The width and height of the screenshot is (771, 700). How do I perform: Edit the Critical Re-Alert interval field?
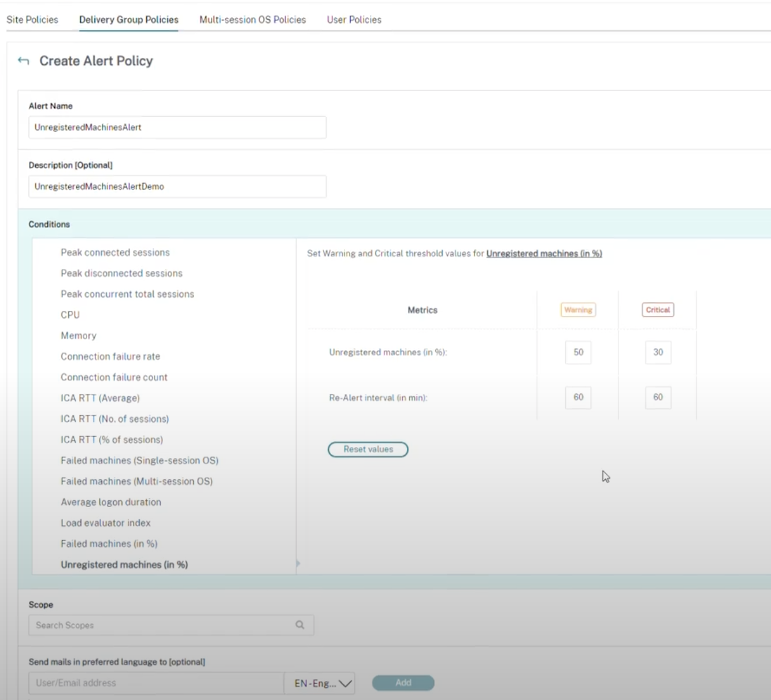pos(658,397)
